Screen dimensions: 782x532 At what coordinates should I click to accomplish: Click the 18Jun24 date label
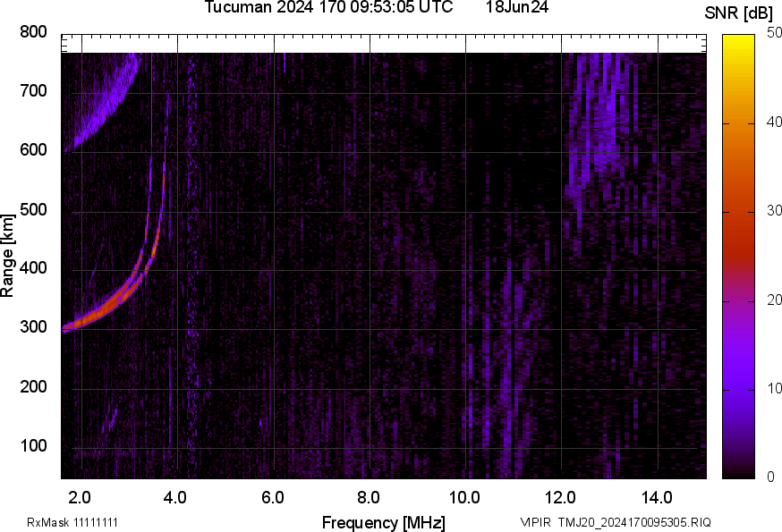tap(517, 8)
